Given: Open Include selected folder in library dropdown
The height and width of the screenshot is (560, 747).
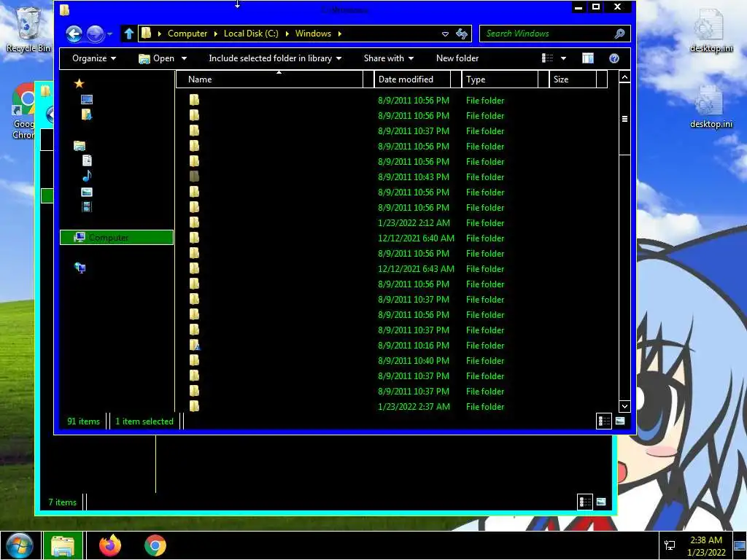Looking at the screenshot, I should [275, 58].
